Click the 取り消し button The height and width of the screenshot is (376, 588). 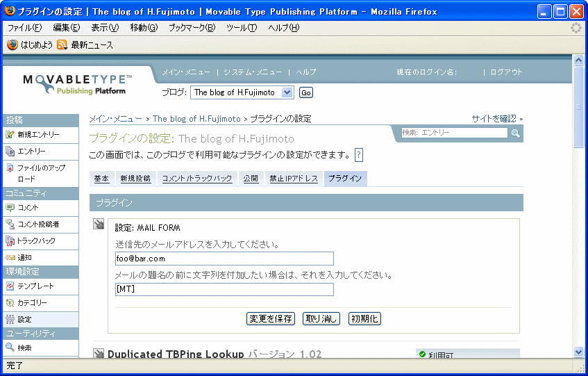pyautogui.click(x=321, y=318)
